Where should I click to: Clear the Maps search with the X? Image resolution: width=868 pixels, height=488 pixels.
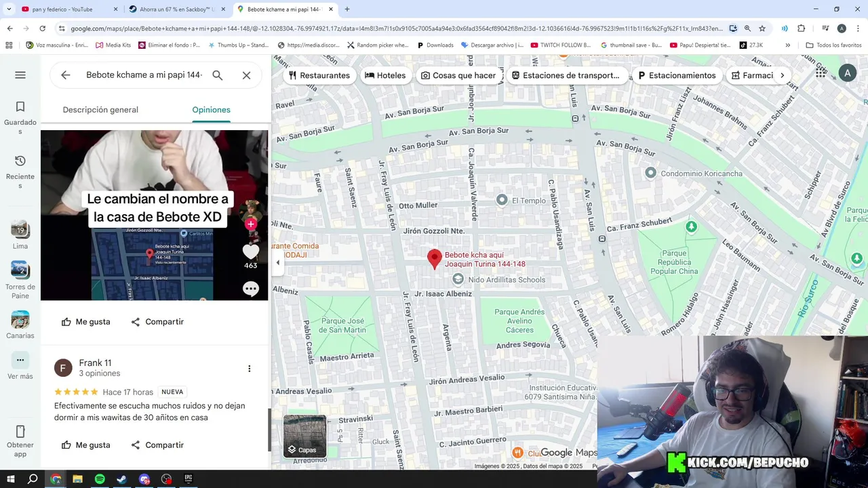point(247,75)
